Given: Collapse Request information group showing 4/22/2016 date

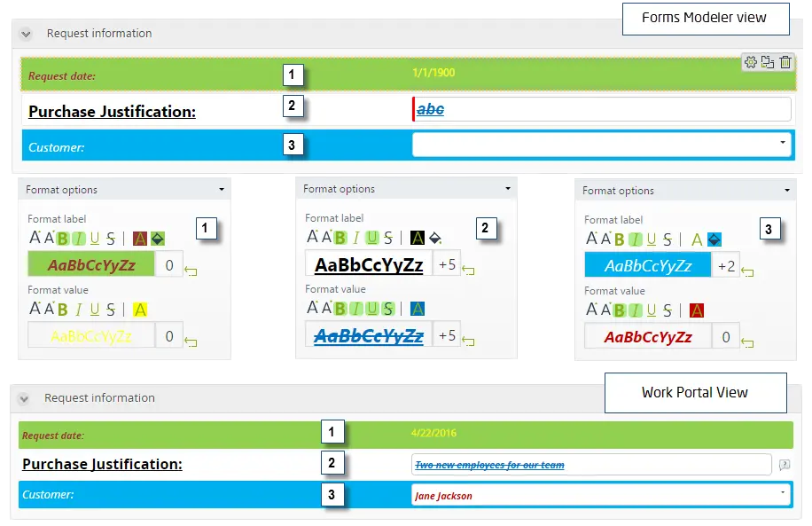Looking at the screenshot, I should 23,398.
